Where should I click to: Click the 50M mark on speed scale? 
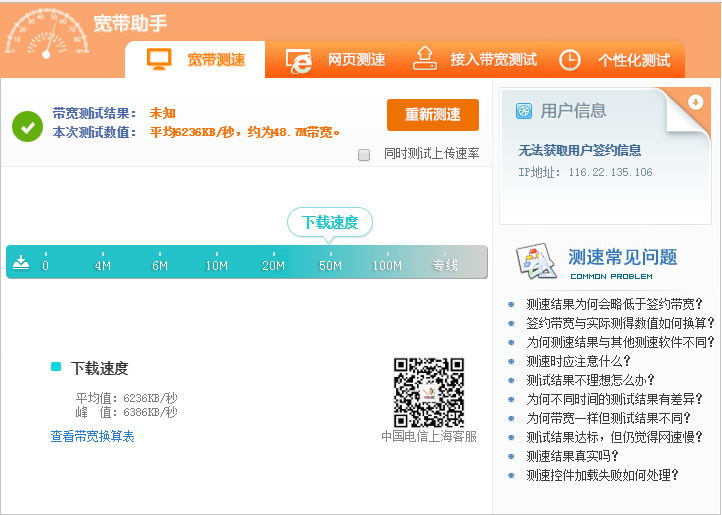[330, 265]
